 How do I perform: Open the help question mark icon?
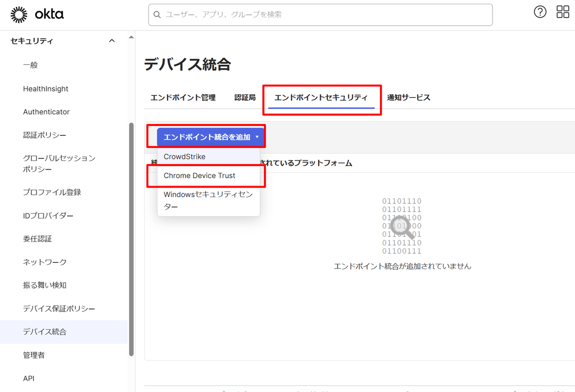[x=540, y=11]
